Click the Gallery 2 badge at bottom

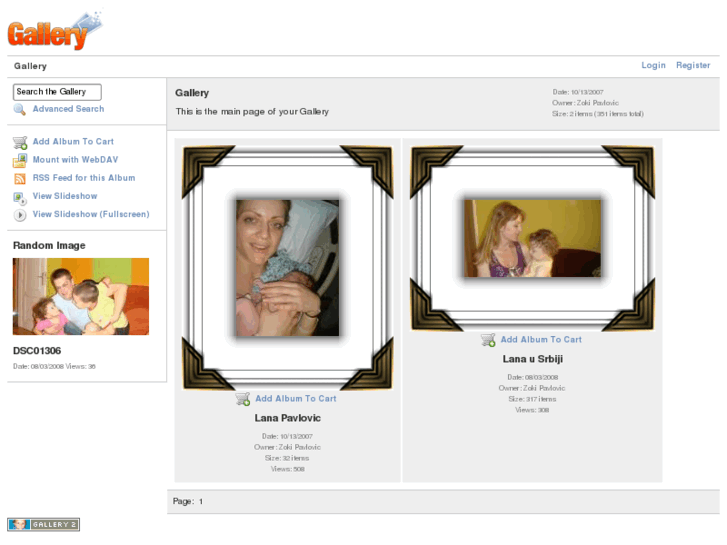click(x=44, y=525)
